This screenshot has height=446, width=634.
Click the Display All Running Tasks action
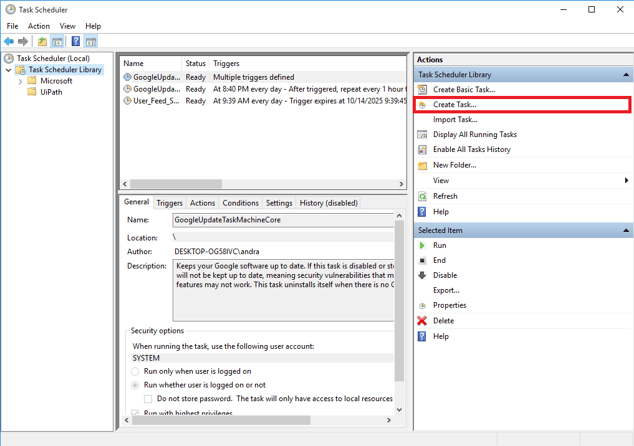tap(475, 135)
